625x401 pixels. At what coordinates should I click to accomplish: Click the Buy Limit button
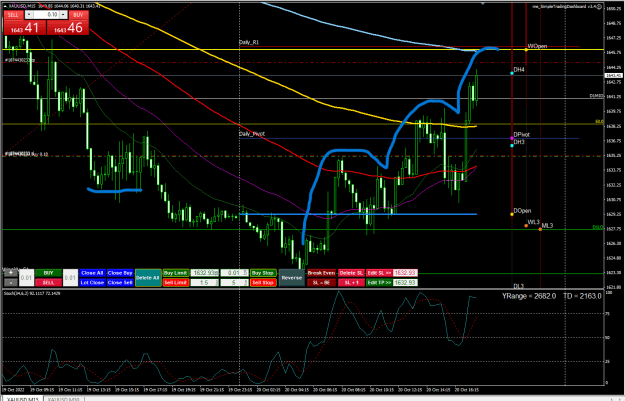point(175,273)
